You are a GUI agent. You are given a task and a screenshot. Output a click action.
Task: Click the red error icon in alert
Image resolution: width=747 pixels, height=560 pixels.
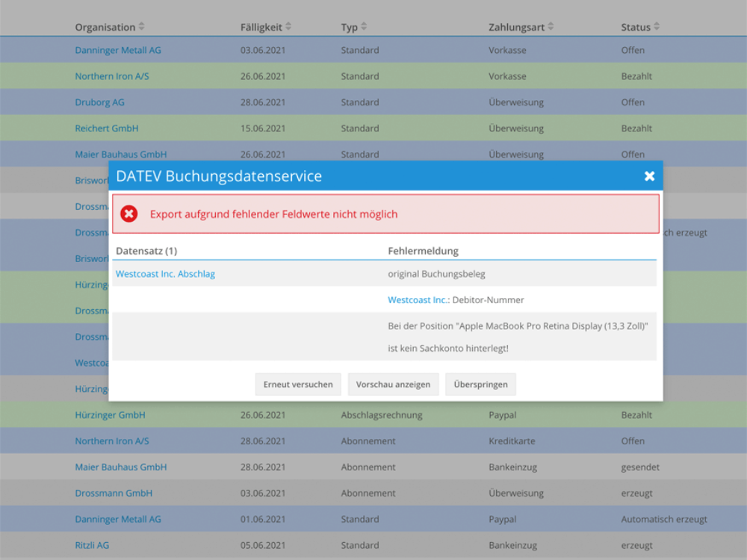pyautogui.click(x=129, y=214)
